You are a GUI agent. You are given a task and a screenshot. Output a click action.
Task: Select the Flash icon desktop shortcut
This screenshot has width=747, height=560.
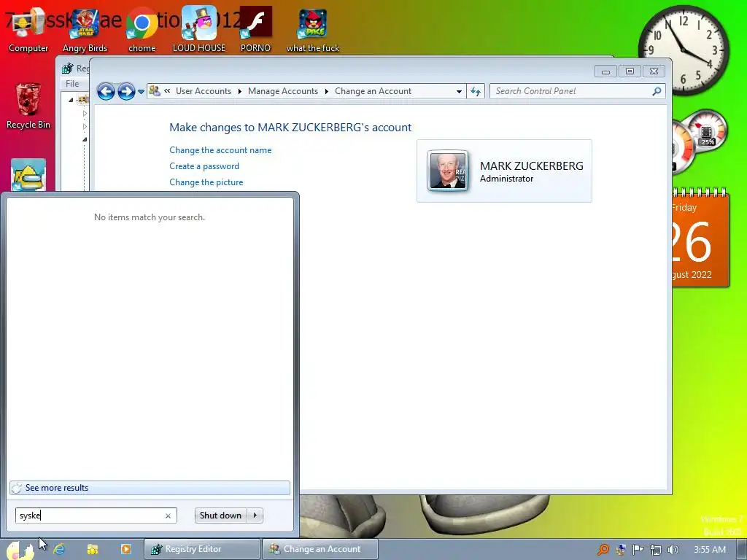[255, 30]
